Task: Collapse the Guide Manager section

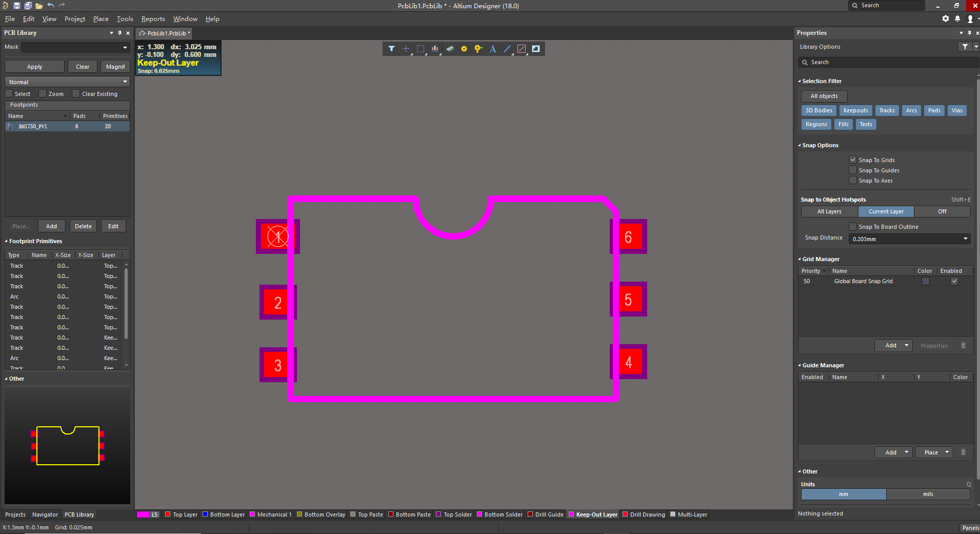Action: pyautogui.click(x=799, y=365)
